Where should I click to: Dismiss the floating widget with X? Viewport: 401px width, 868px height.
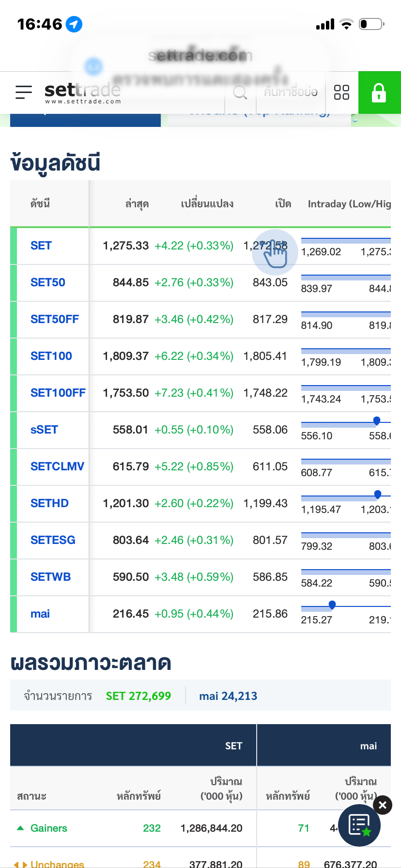tap(383, 805)
